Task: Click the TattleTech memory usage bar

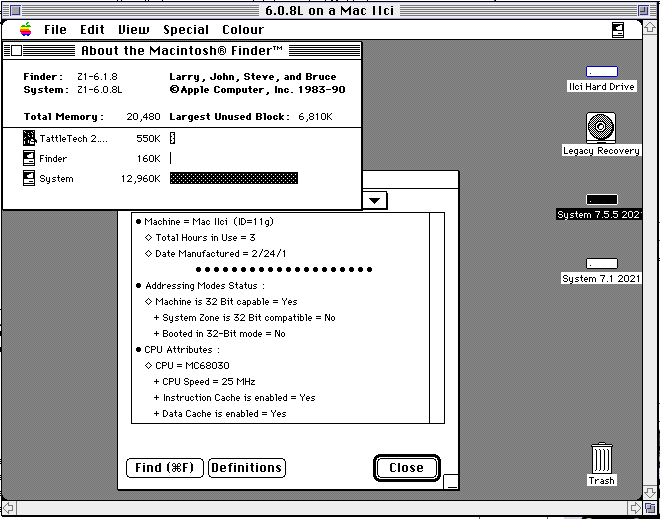Action: [x=172, y=138]
